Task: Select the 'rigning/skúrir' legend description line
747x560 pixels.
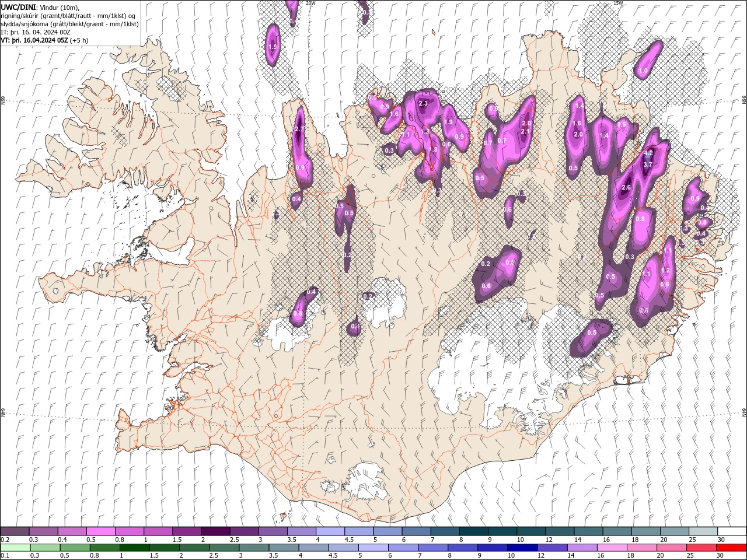Action: tap(69, 15)
